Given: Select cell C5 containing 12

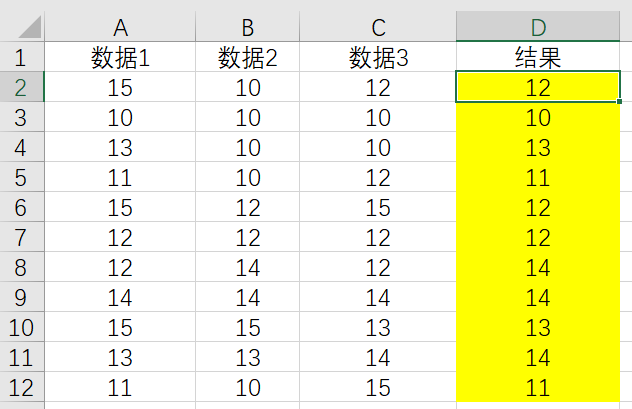Looking at the screenshot, I should tap(378, 177).
